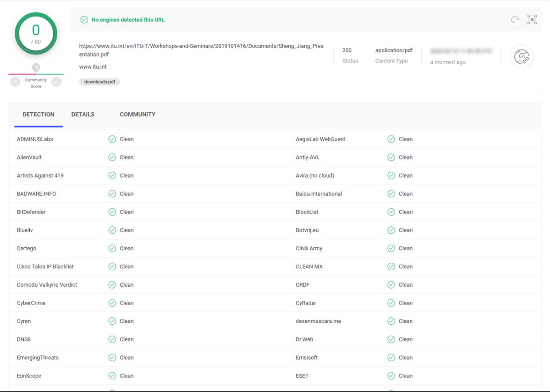Screen dimensions: 550x392
Task: Click the 'a moment ago' timestamp
Action: [448, 62]
